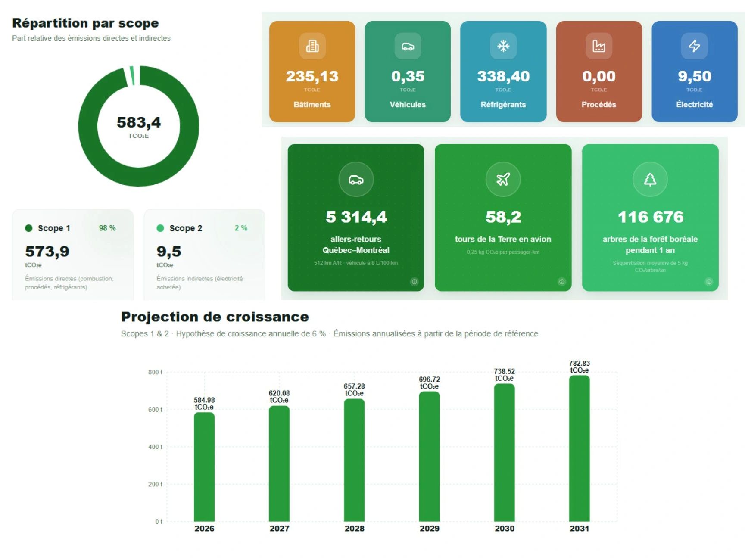Click the "800 t" axis label
Viewport: 745px width, 560px height.
coord(155,372)
